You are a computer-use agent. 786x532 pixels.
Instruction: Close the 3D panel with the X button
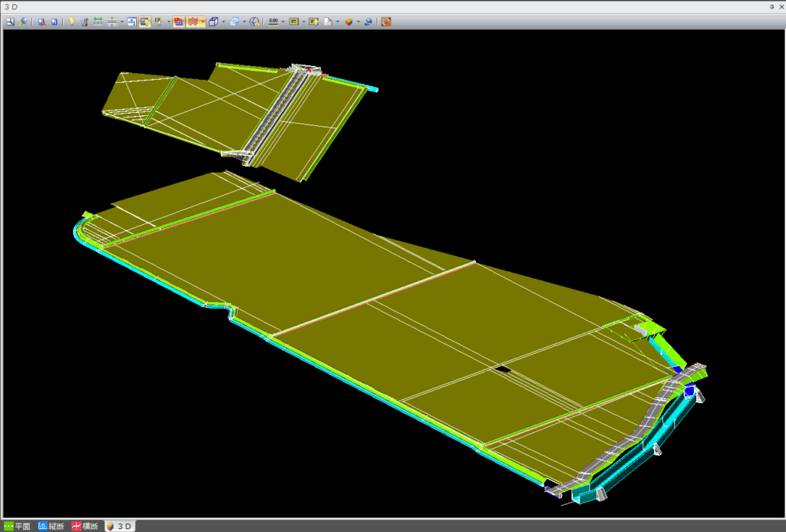point(780,6)
